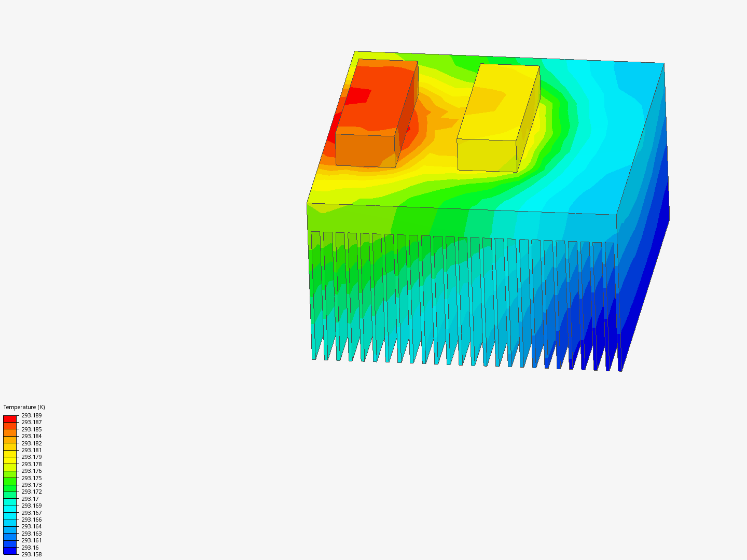The image size is (747, 560).
Task: Click the legend value 293.17
Action: pyautogui.click(x=30, y=499)
